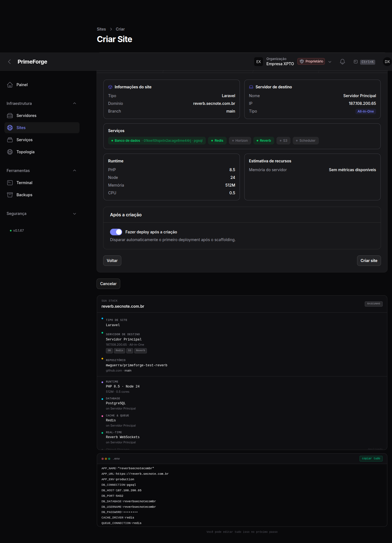The width and height of the screenshot is (392, 543).
Task: Click the DB_HOST line in .env
Action: (x=121, y=490)
